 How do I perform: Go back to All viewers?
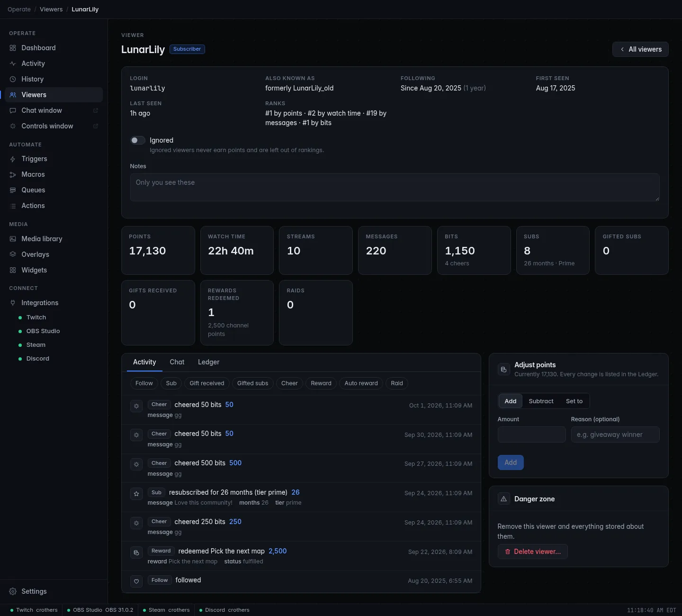640,49
